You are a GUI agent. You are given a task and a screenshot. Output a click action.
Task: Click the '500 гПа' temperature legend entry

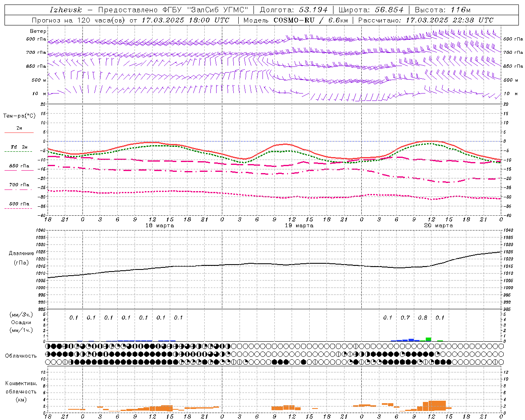point(19,204)
